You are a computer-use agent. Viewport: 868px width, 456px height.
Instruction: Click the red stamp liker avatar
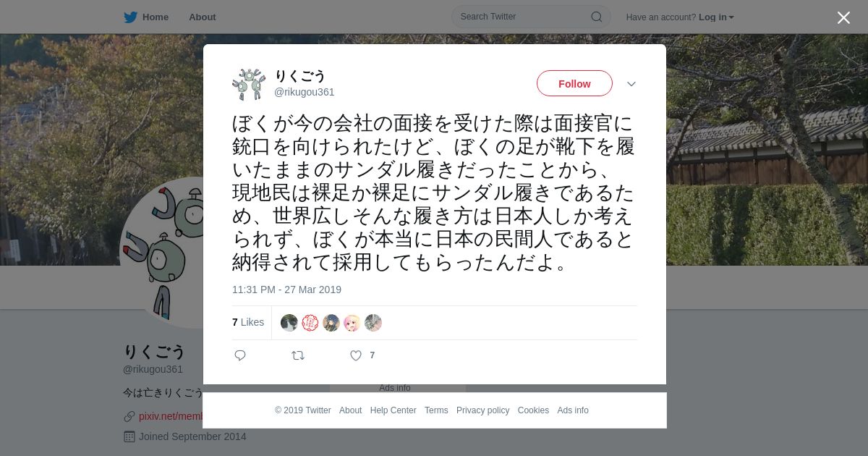310,323
